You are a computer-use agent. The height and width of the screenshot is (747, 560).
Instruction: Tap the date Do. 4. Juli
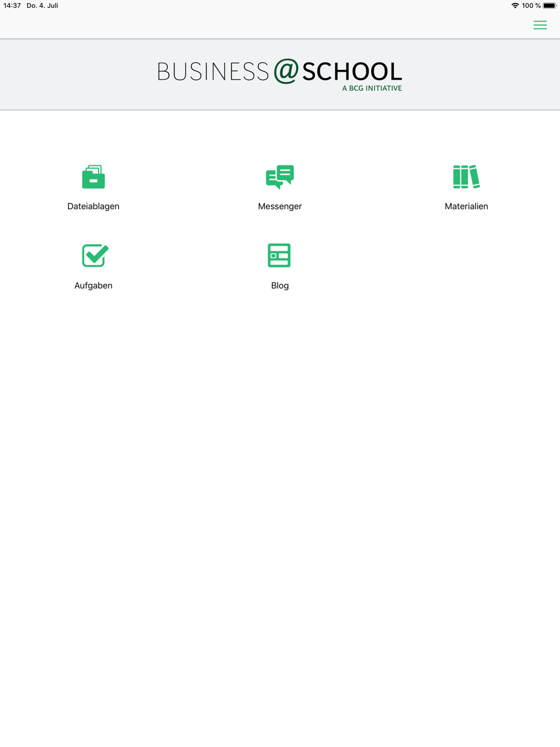tap(43, 6)
